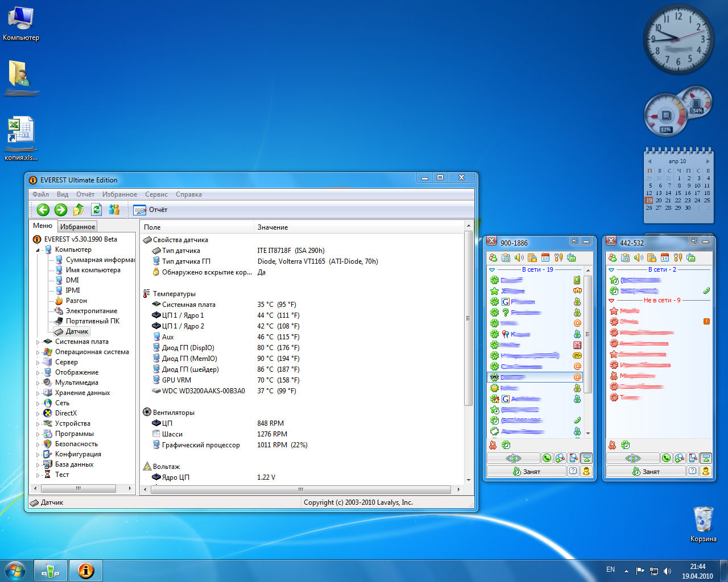
Task: Click the sound speaker icon in 900-1886 window
Action: pyautogui.click(x=519, y=258)
